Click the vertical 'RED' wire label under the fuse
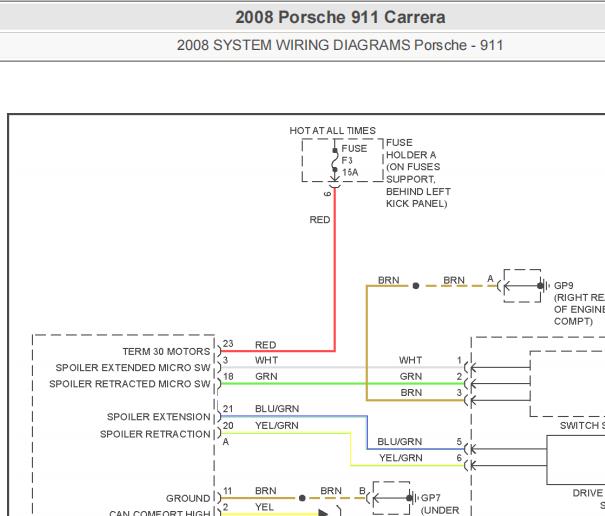Screen dimensions: 605x516 (320, 220)
